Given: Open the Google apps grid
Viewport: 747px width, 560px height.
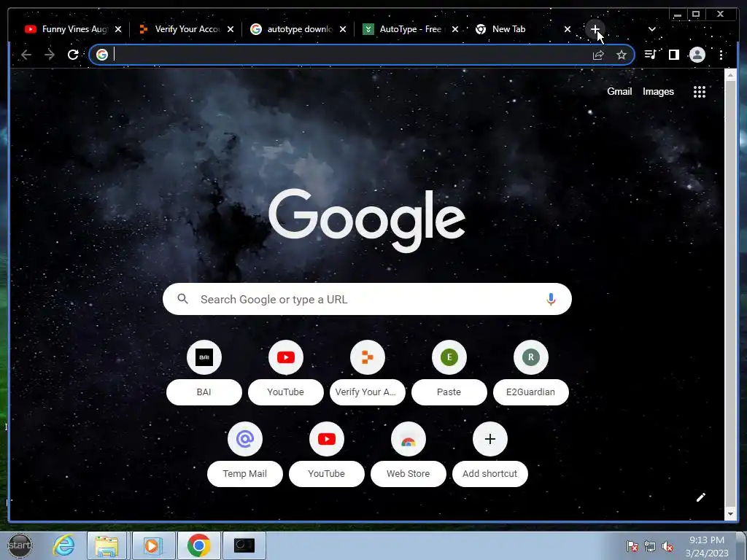Looking at the screenshot, I should pos(700,92).
